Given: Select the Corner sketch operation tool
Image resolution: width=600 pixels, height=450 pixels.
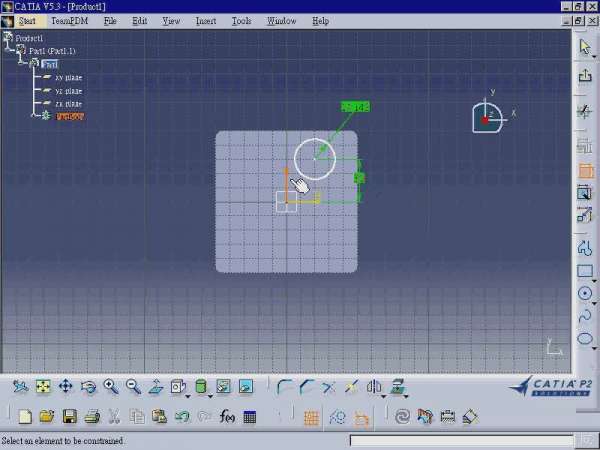Looking at the screenshot, I should pos(284,386).
